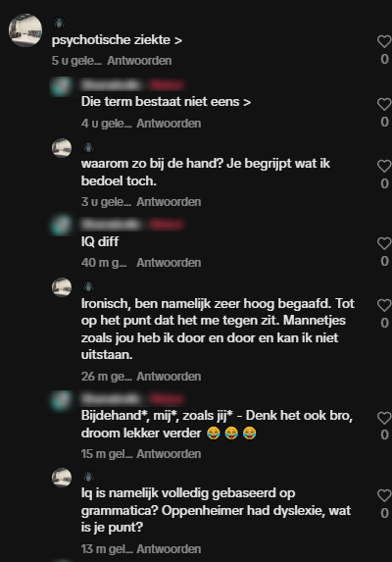Like the 'Bijdehand*, mij*' reply
The image size is (392, 562).
tap(384, 418)
